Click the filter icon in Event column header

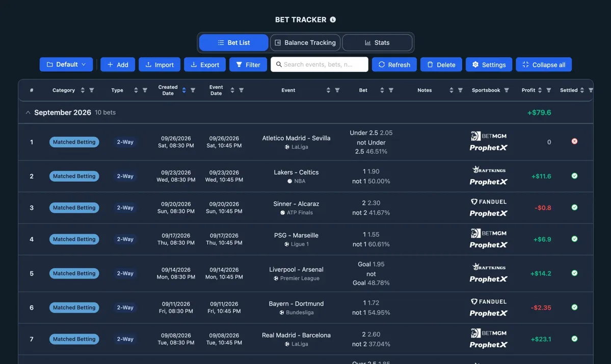[x=337, y=90]
